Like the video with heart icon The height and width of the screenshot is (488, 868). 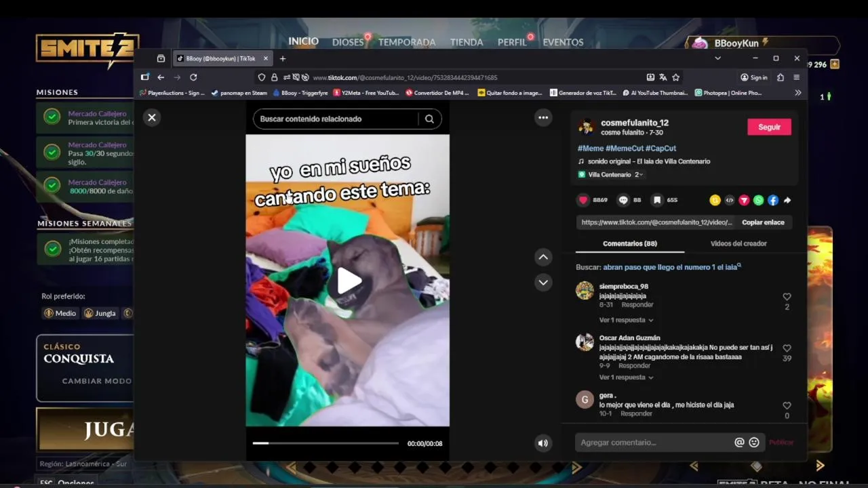(583, 200)
